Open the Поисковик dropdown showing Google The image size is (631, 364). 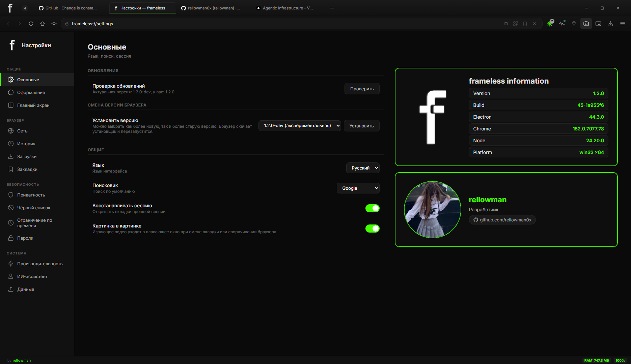pyautogui.click(x=358, y=188)
